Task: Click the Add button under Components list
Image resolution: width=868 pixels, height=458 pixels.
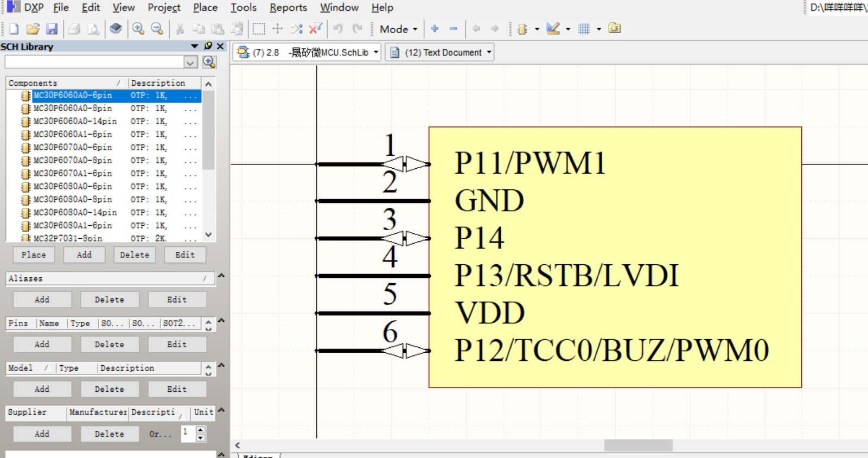Action: pyautogui.click(x=84, y=255)
